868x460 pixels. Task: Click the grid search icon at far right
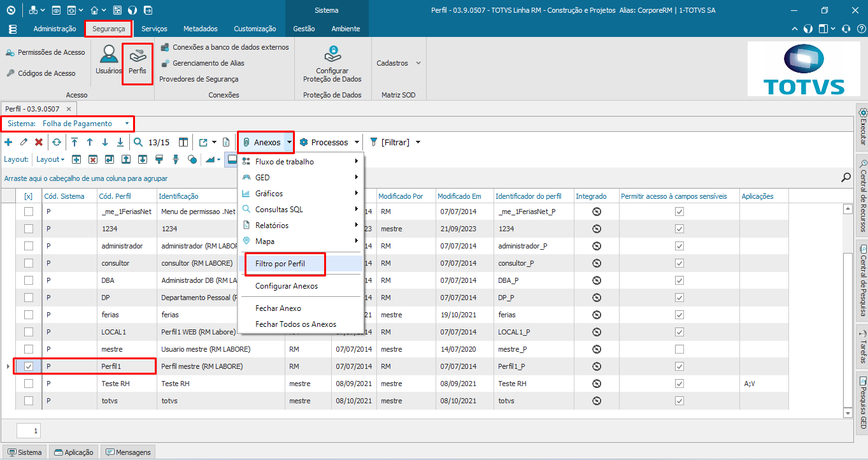coord(846,177)
